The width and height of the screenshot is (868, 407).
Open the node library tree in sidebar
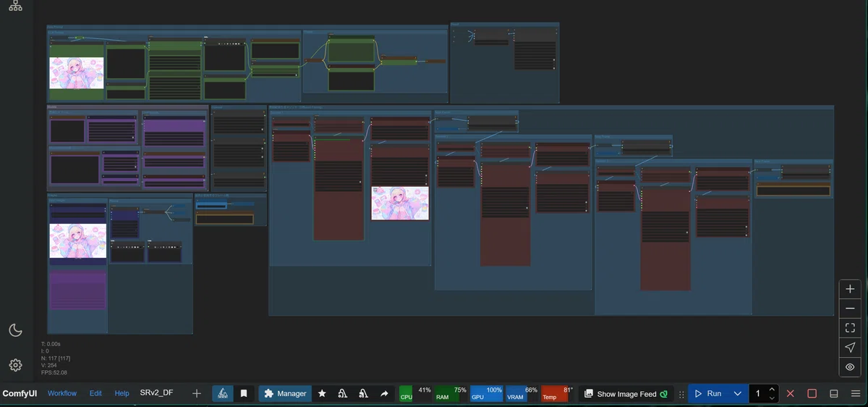coord(15,6)
